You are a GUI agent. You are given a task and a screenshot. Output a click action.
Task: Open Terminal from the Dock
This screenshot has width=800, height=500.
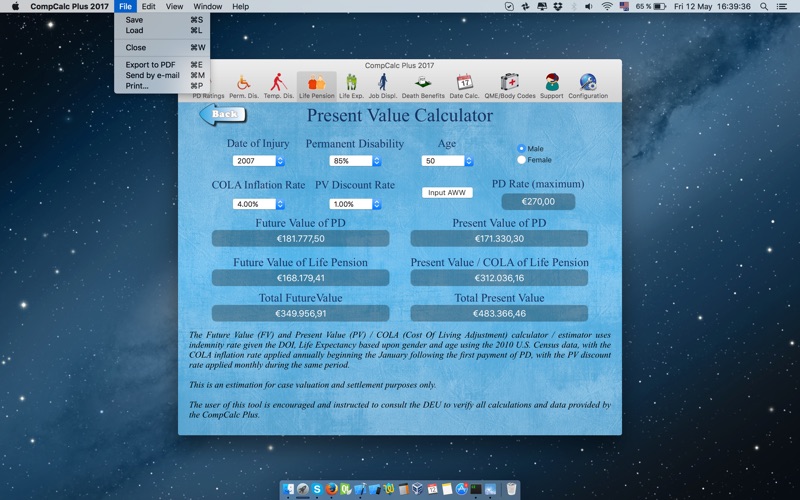point(476,489)
